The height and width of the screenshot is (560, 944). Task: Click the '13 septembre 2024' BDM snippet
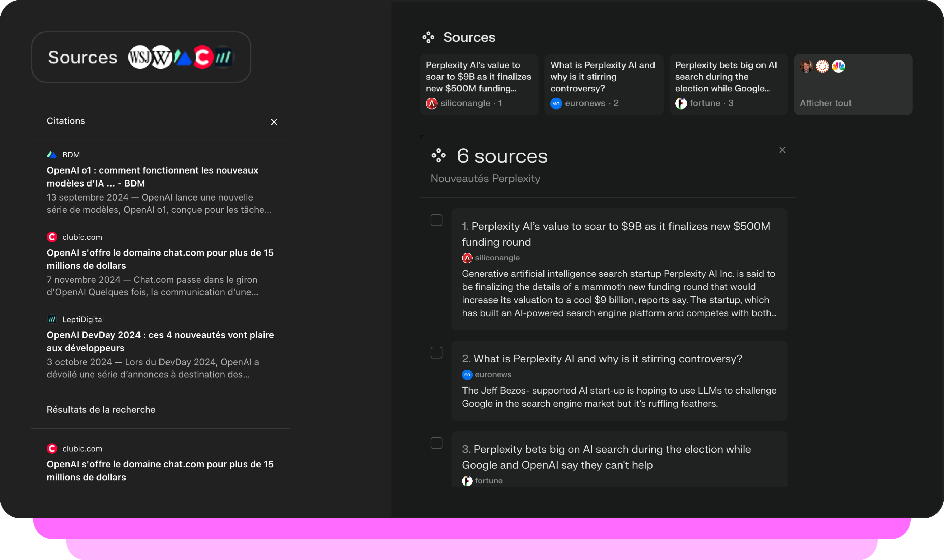[159, 204]
